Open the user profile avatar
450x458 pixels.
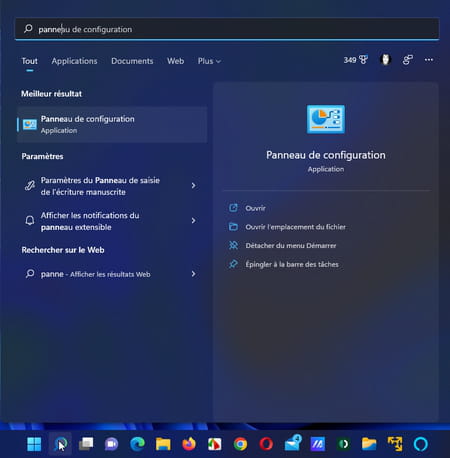[385, 60]
